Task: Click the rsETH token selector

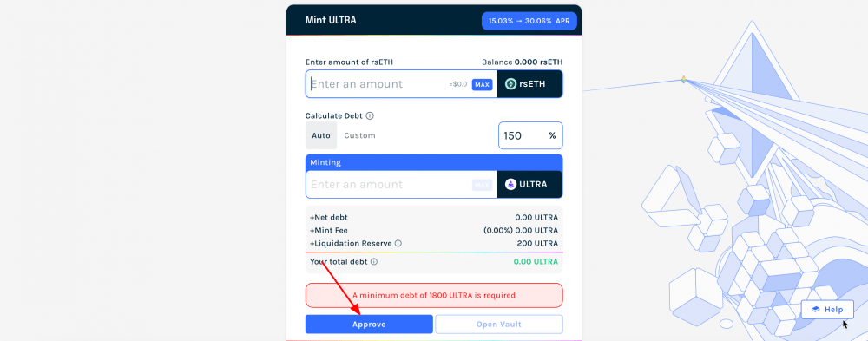Action: point(529,84)
